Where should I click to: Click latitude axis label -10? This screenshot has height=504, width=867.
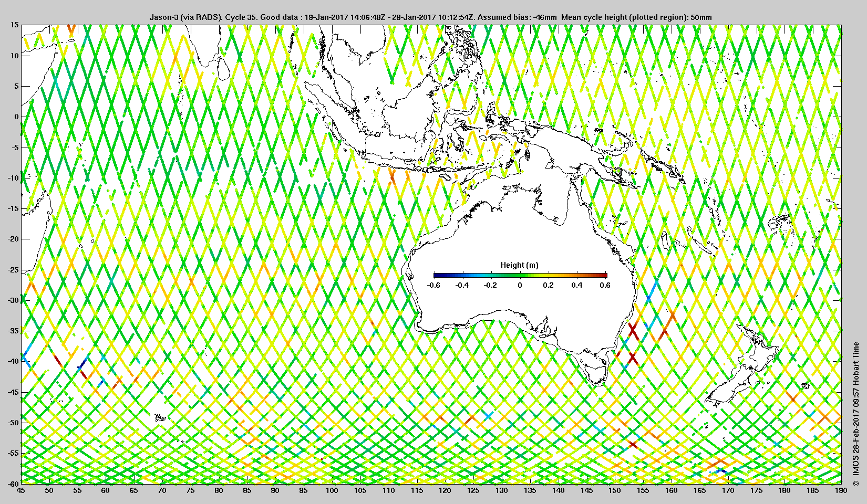click(x=13, y=178)
